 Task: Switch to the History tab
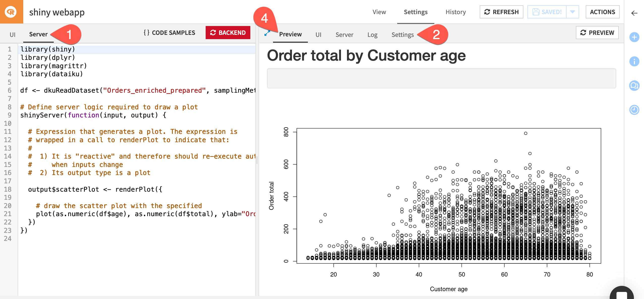point(455,12)
